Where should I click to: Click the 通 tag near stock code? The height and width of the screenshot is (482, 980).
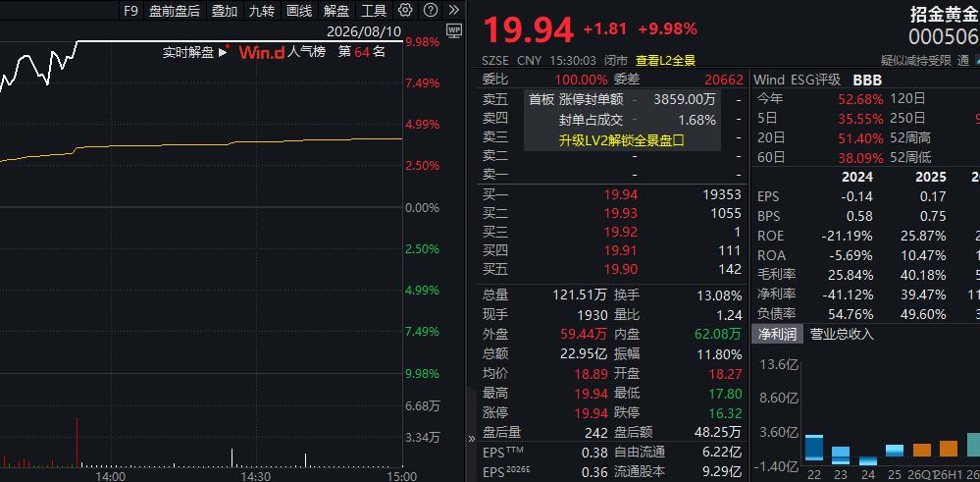963,61
